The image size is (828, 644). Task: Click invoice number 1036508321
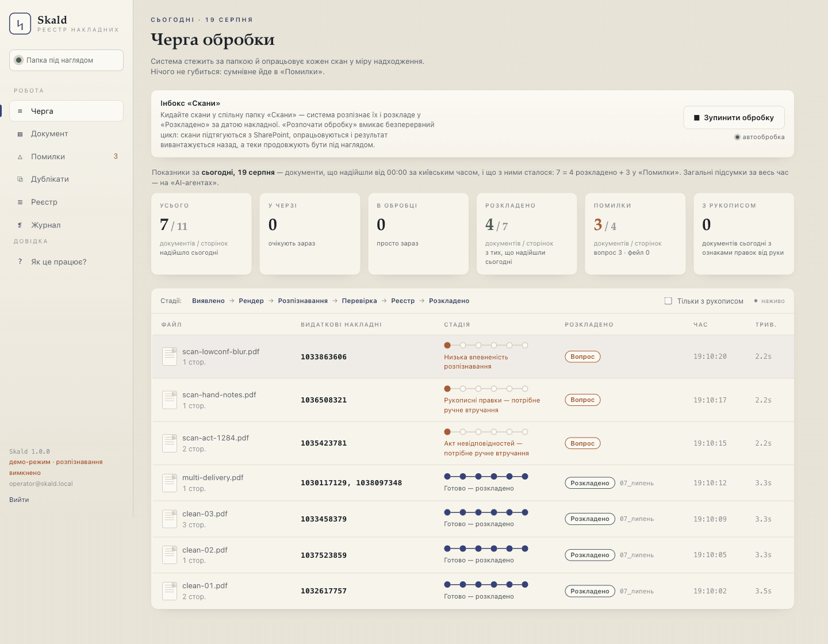tap(324, 400)
